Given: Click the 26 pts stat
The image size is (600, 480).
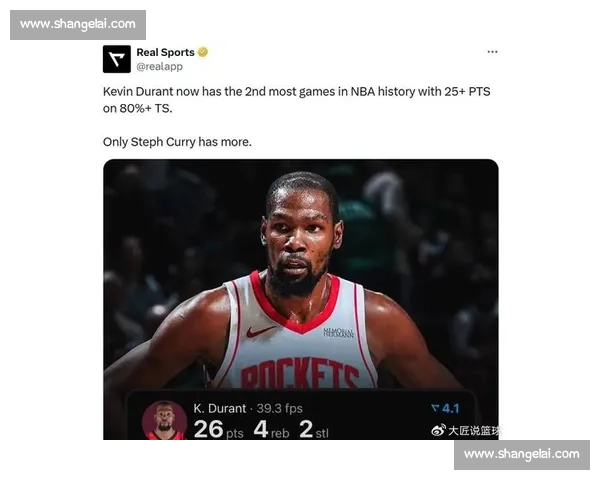Looking at the screenshot, I should [x=218, y=429].
